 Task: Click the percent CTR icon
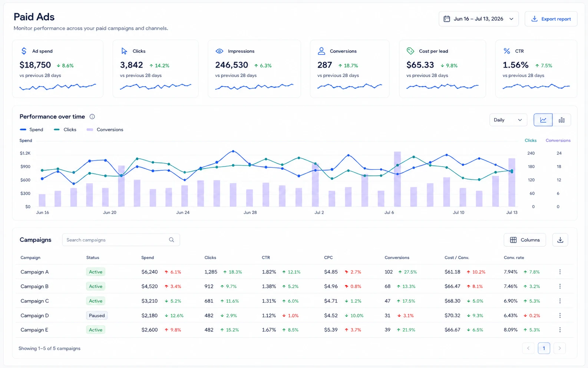tap(507, 51)
